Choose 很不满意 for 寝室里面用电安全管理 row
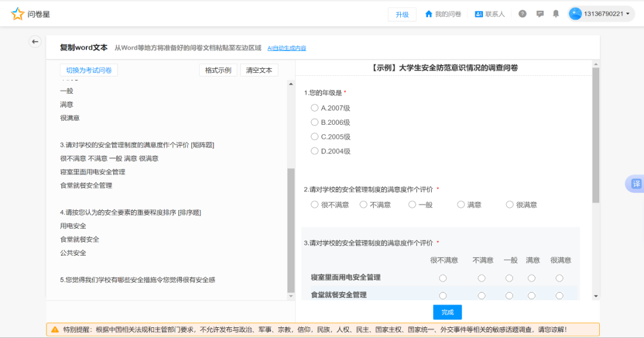 pos(442,278)
